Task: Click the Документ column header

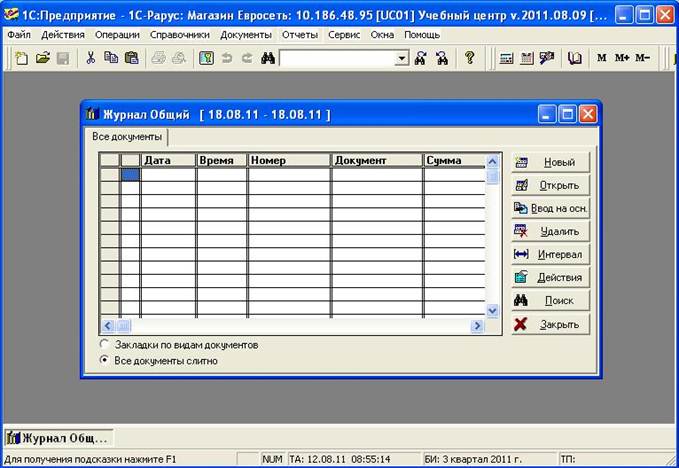Action: point(377,160)
